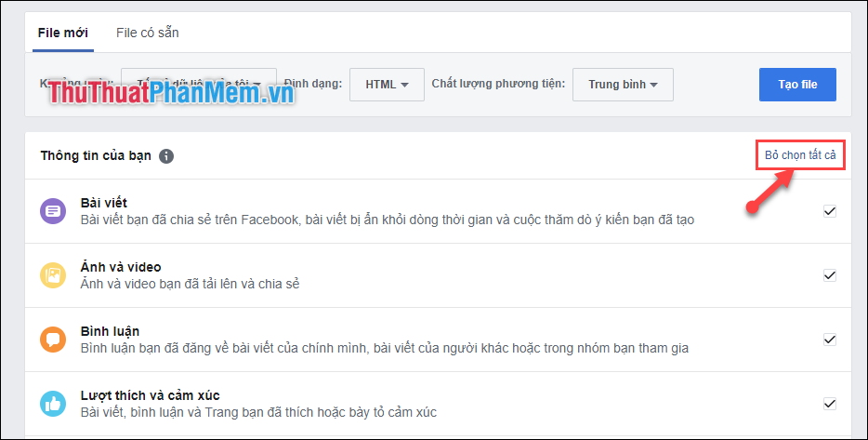868x440 pixels.
Task: Click the orange Bình luận comment icon
Action: (x=53, y=340)
